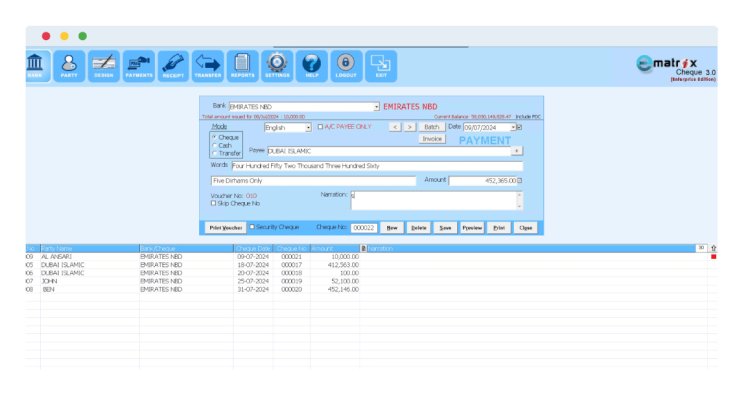Expand the English language dropdown
This screenshot has height=415, width=750.
[x=309, y=128]
